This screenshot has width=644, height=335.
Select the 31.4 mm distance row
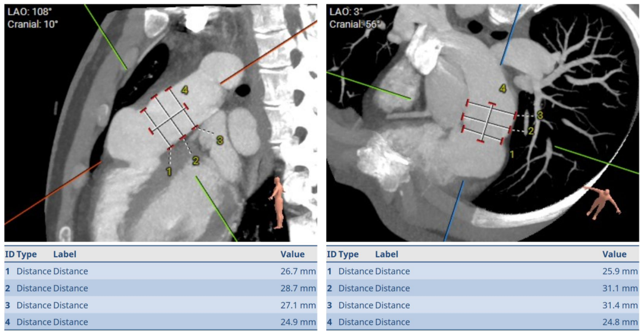coord(482,305)
